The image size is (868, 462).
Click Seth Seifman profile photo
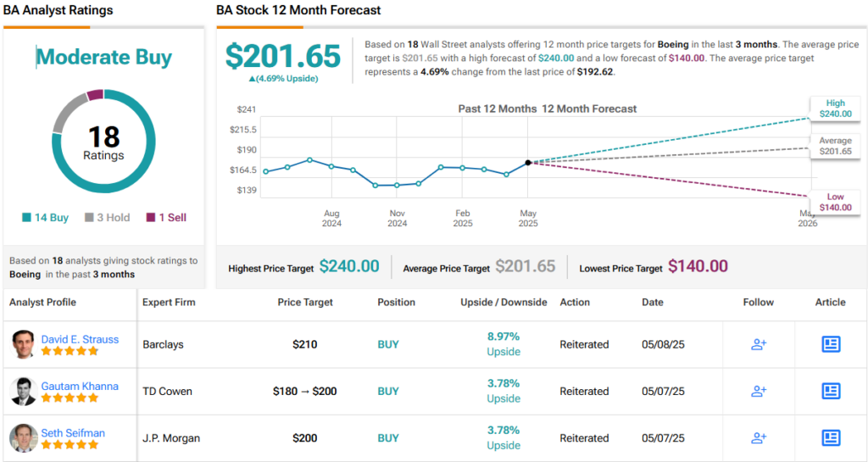[23, 438]
